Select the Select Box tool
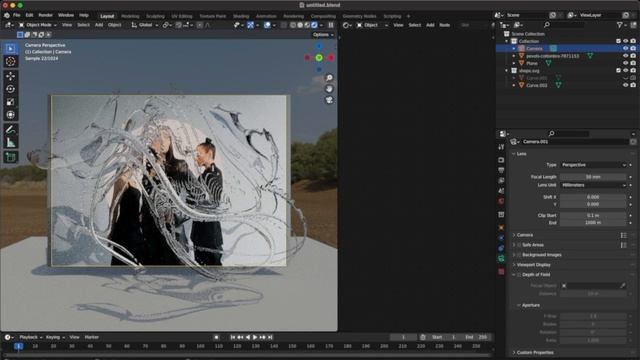The width and height of the screenshot is (640, 360). (x=11, y=49)
